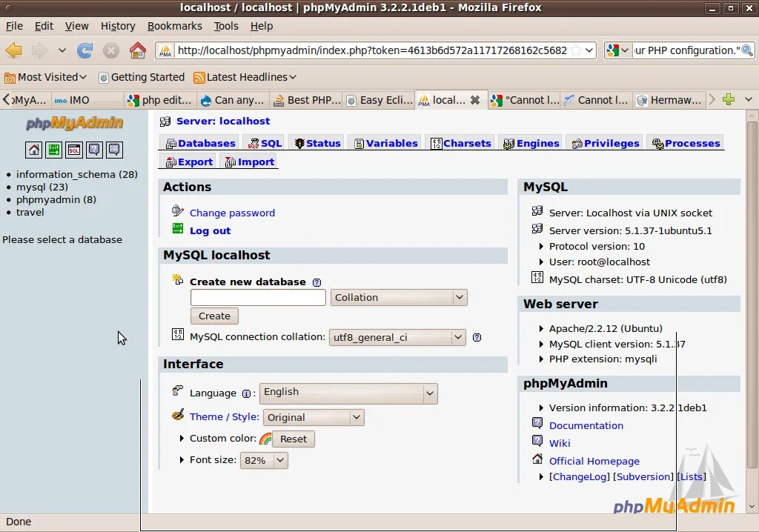Open the Language dropdown

pos(348,393)
